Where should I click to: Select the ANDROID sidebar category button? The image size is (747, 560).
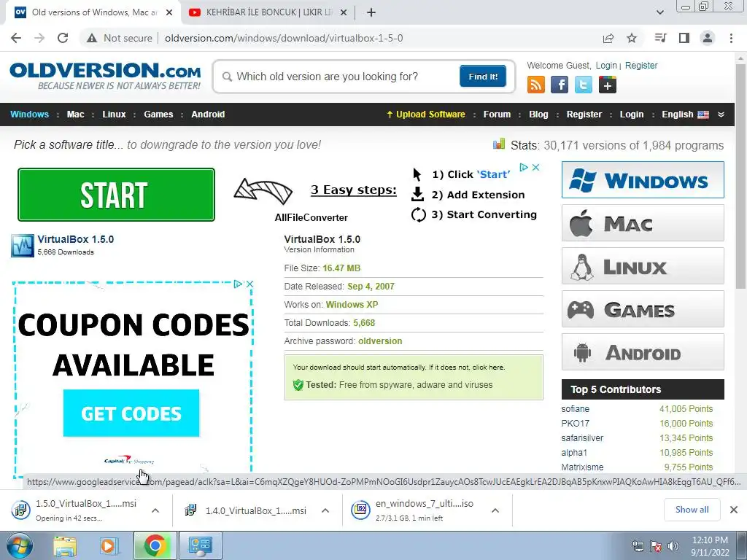(643, 352)
